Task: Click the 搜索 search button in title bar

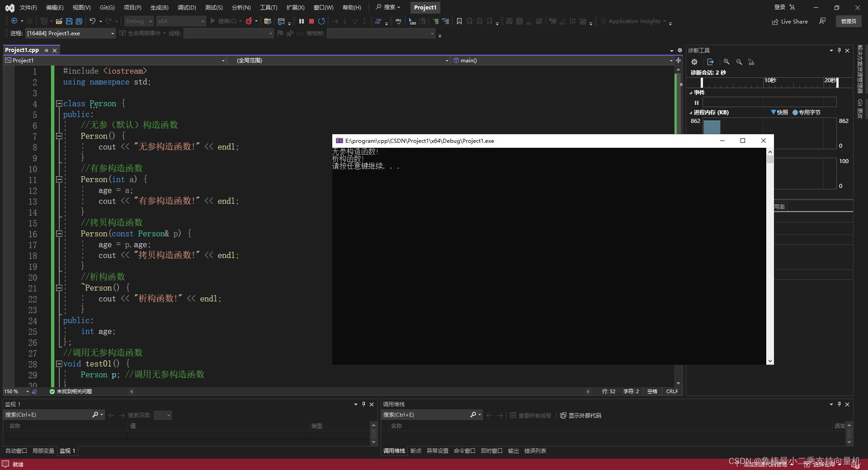Action: coord(388,8)
